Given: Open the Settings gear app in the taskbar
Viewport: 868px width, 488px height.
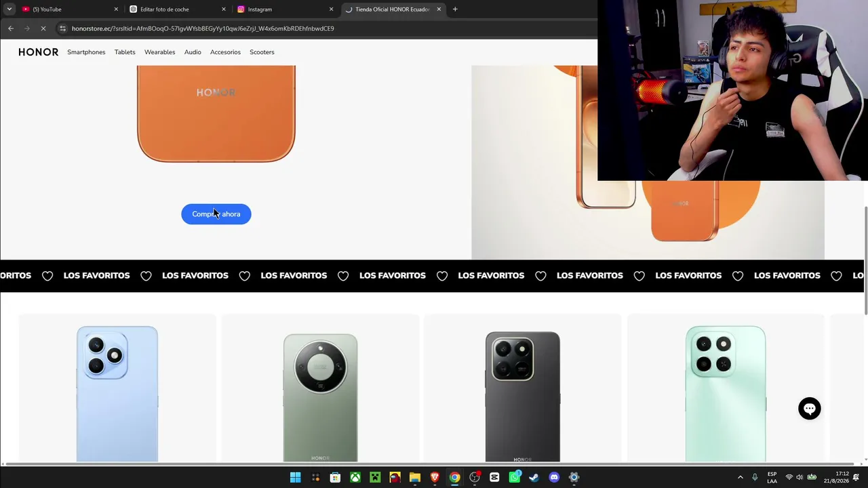Looking at the screenshot, I should (x=574, y=477).
